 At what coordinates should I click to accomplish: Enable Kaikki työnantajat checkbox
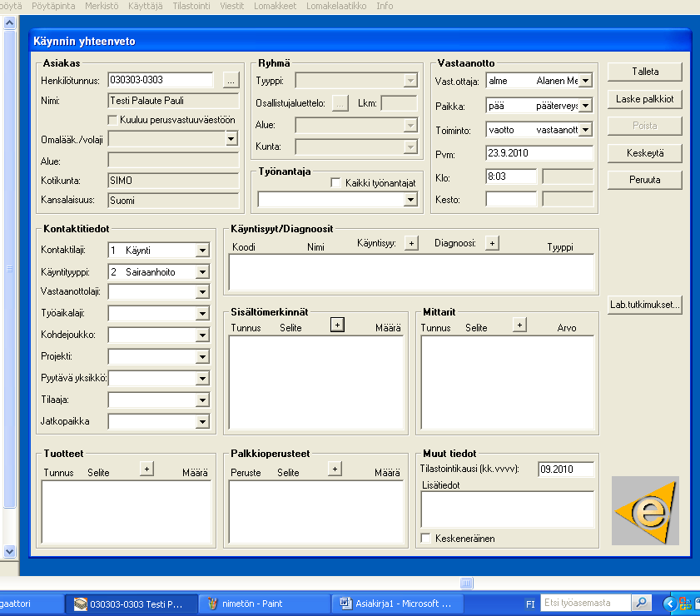[x=335, y=182]
